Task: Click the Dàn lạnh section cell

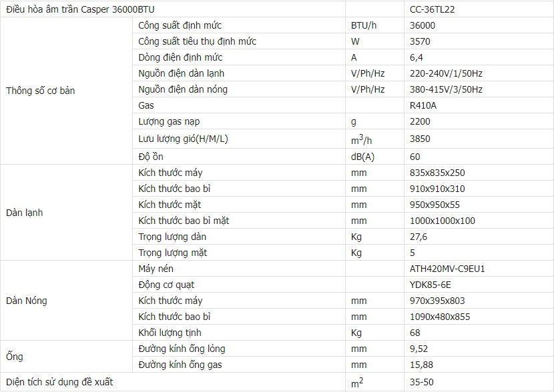Action: click(24, 213)
